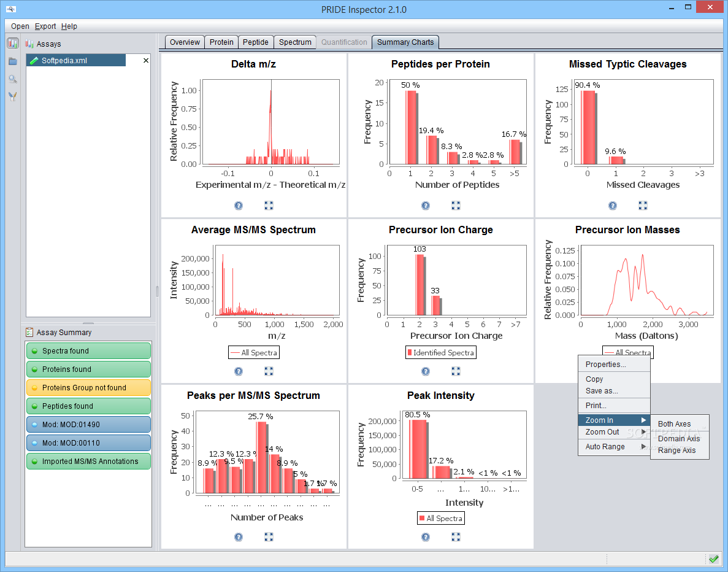Image resolution: width=728 pixels, height=572 pixels.
Task: Click the Assays panel header icon
Action: (29, 44)
